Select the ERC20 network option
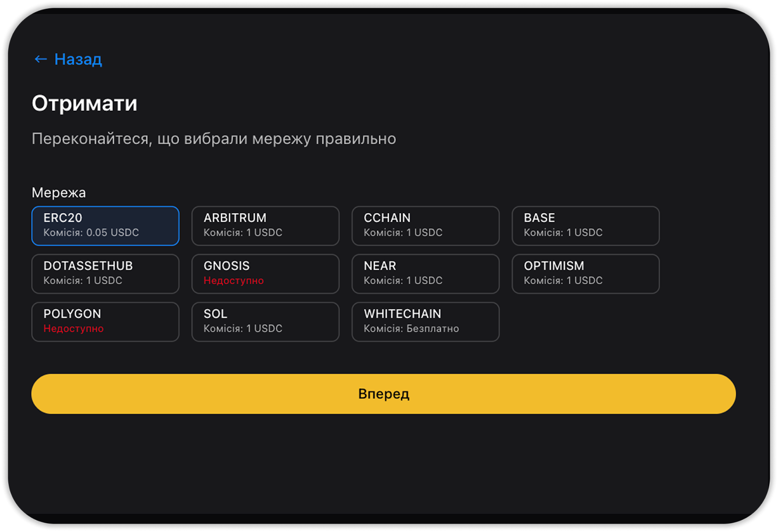This screenshot has width=778, height=532. tap(105, 225)
